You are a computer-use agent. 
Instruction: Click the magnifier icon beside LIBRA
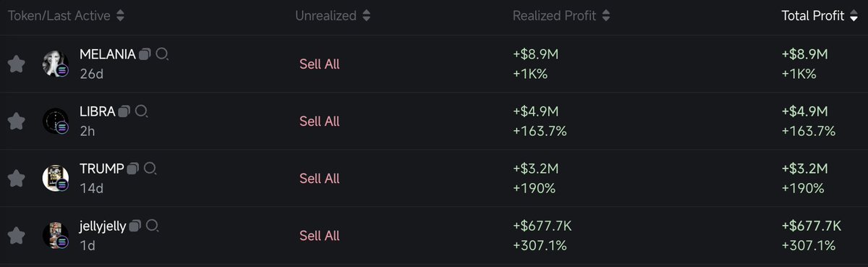142,111
